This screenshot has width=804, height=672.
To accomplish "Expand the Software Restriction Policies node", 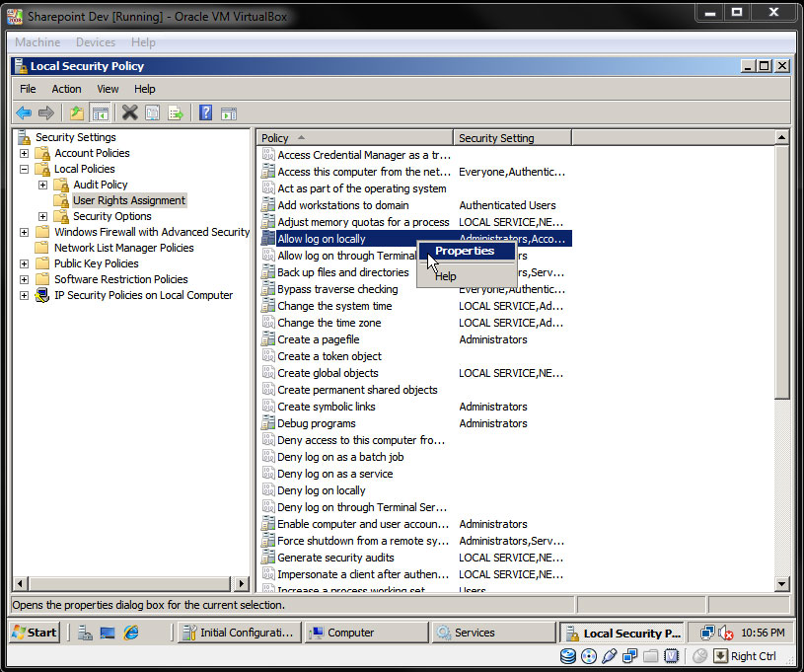I will point(24,279).
